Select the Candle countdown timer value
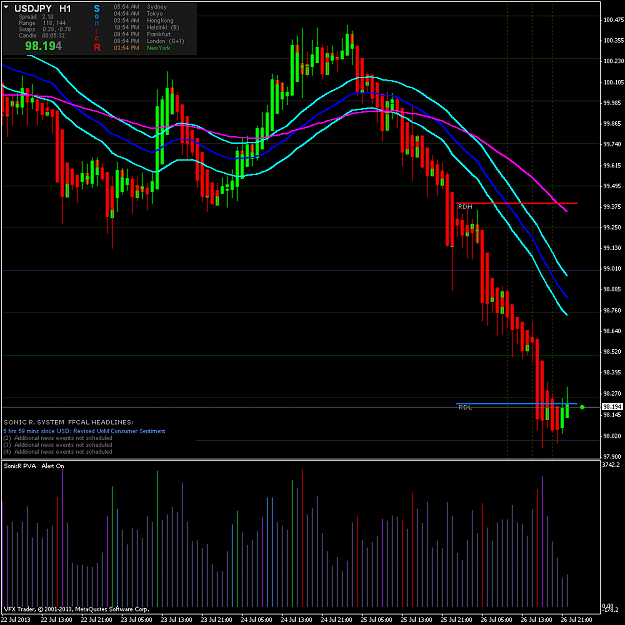 tap(53, 35)
